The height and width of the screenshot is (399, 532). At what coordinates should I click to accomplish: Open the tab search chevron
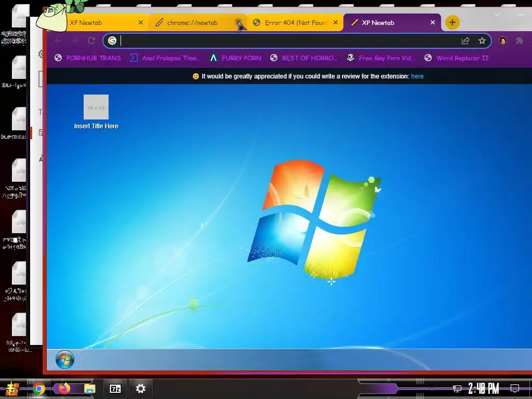pos(497,15)
